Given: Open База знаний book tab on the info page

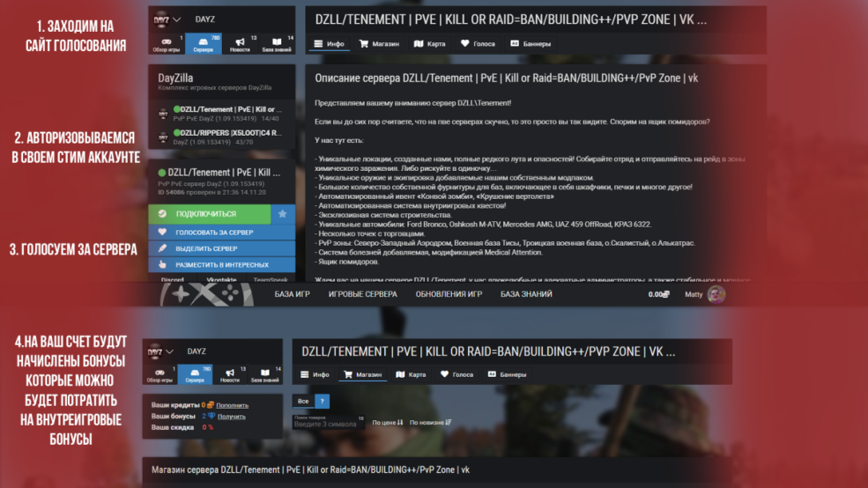Looking at the screenshot, I should coord(276,44).
